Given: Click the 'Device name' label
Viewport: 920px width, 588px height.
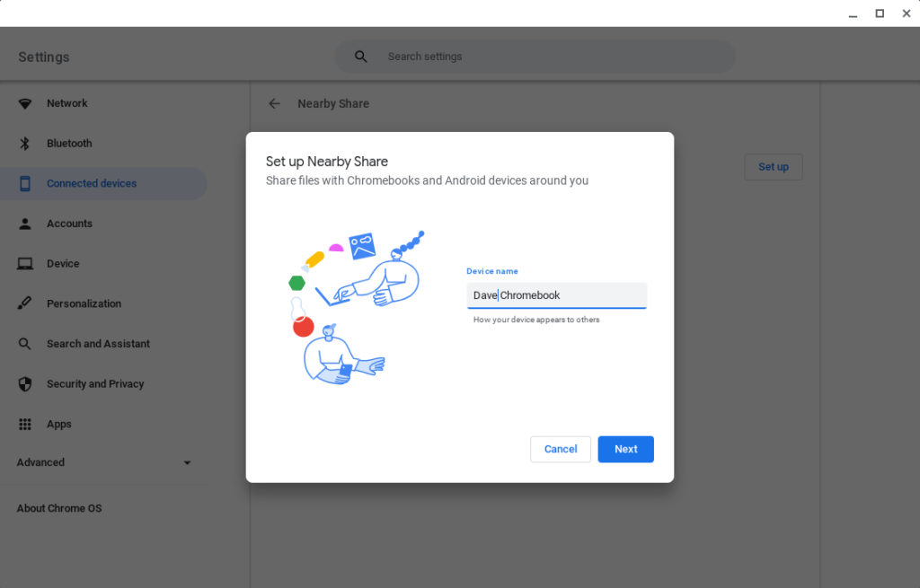Looking at the screenshot, I should (492, 271).
